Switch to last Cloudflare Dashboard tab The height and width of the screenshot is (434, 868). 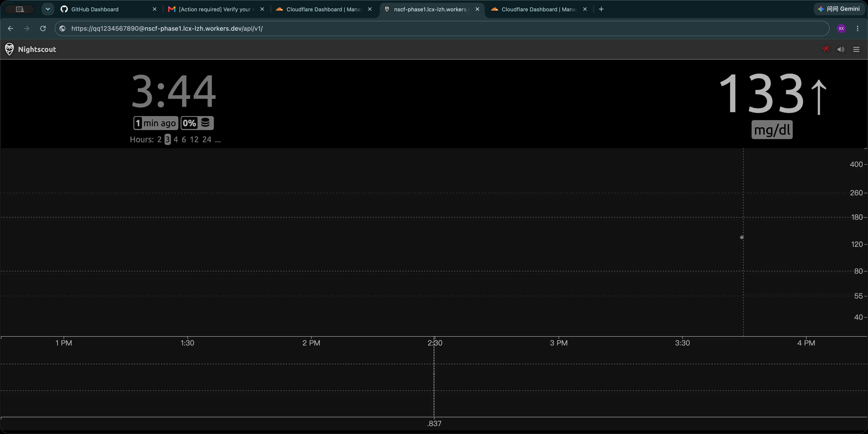[539, 9]
